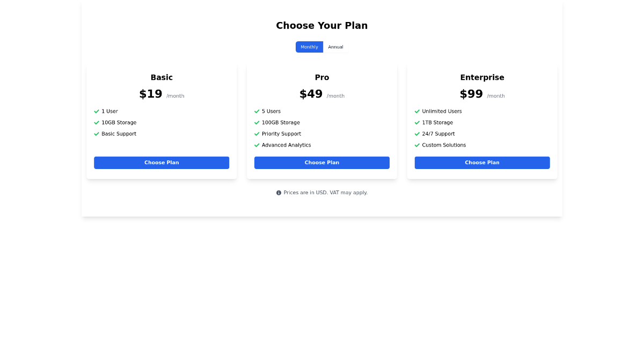Click the $19 price on Basic plan

pos(150,93)
